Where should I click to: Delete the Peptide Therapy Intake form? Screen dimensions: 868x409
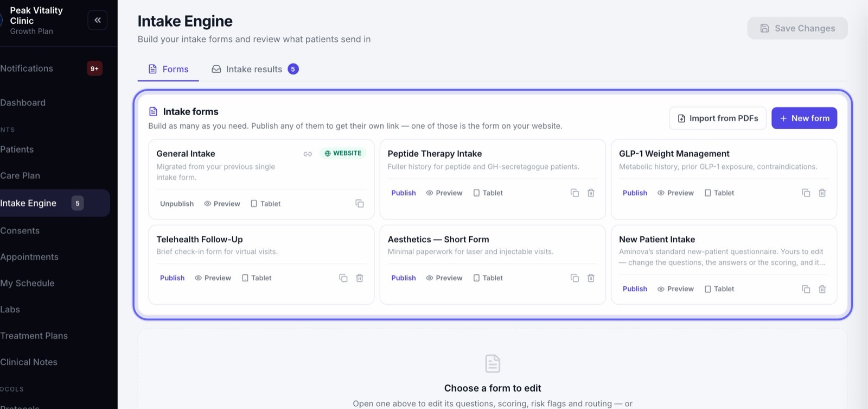click(591, 193)
